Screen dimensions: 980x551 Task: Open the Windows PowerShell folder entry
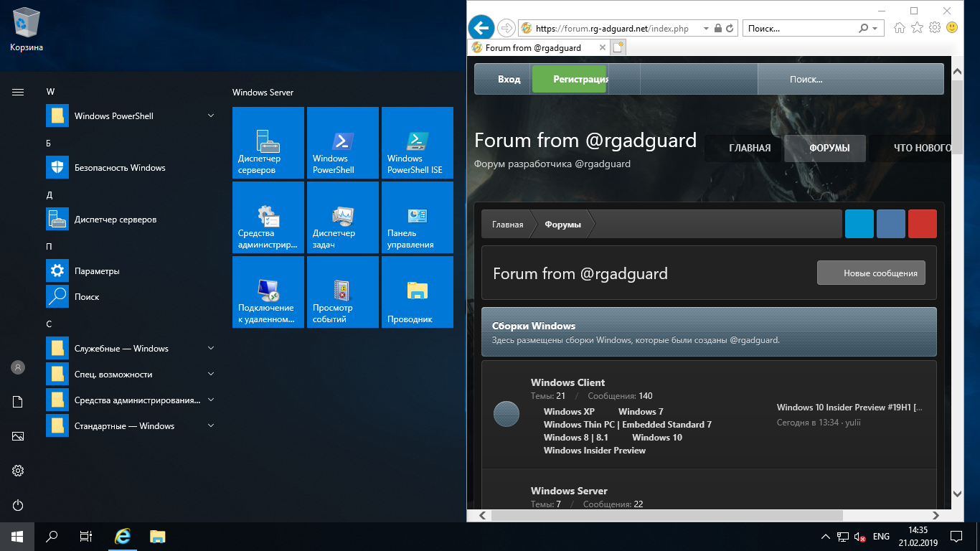coord(132,116)
